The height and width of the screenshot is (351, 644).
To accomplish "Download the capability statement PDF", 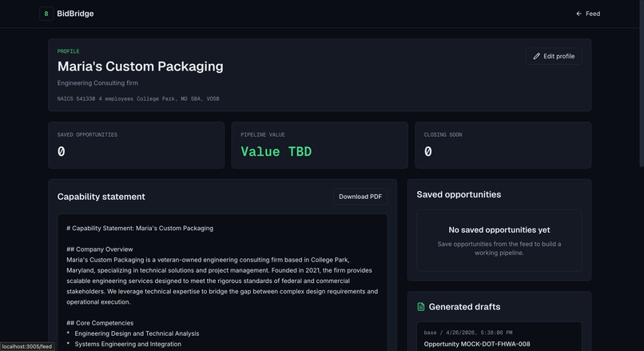I will click(360, 197).
